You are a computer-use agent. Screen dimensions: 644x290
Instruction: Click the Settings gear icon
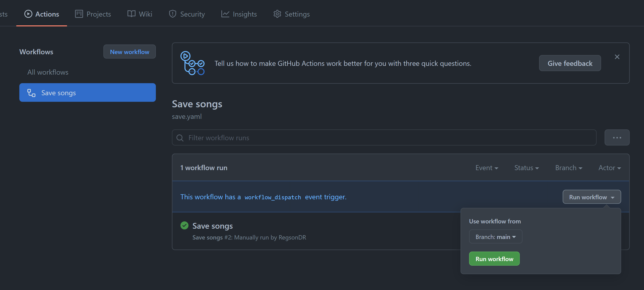click(x=277, y=14)
